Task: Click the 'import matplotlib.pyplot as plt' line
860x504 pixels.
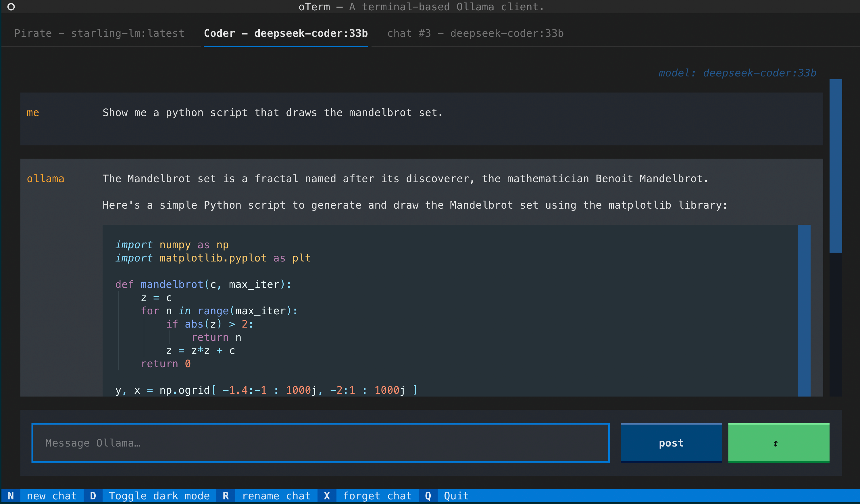Action: [213, 258]
